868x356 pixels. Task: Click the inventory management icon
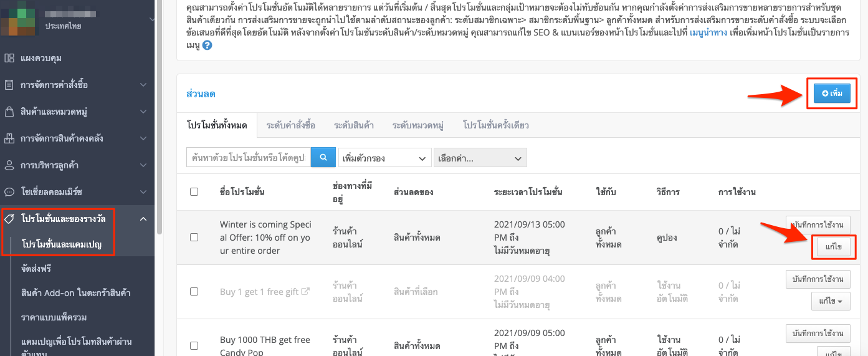(9, 138)
